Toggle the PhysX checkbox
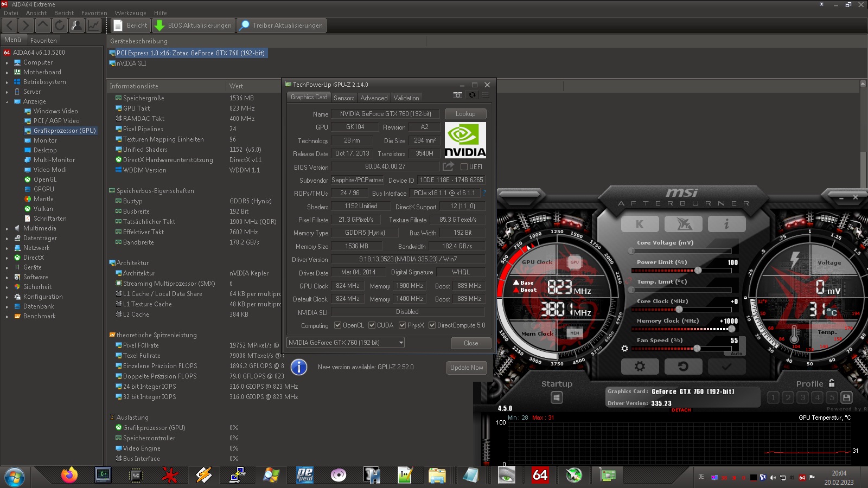 coord(402,325)
